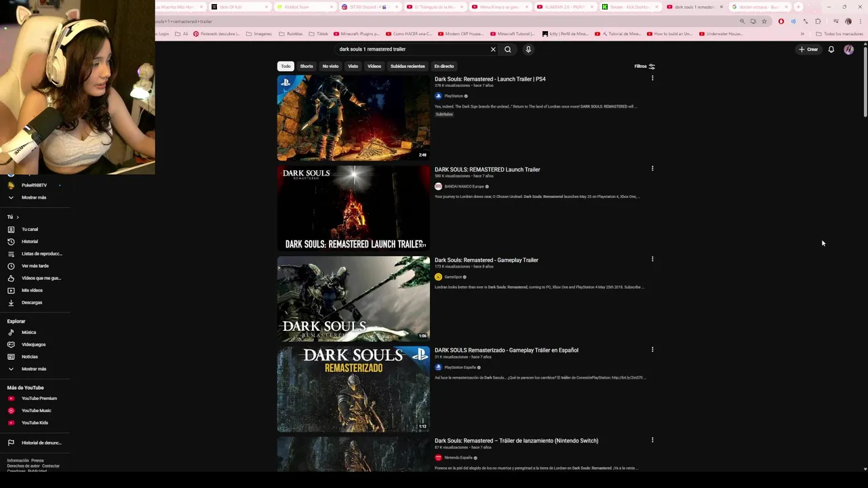Open DARK SOULS: REMASTERED Launch Trailer title
This screenshot has width=868, height=488.
487,169
